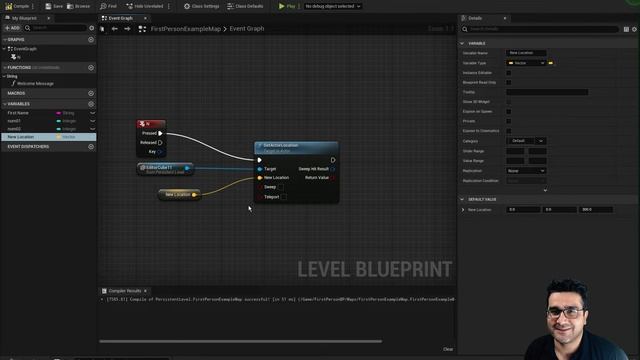Start Play with the green arrow
This screenshot has width=640, height=360.
coord(281,6)
